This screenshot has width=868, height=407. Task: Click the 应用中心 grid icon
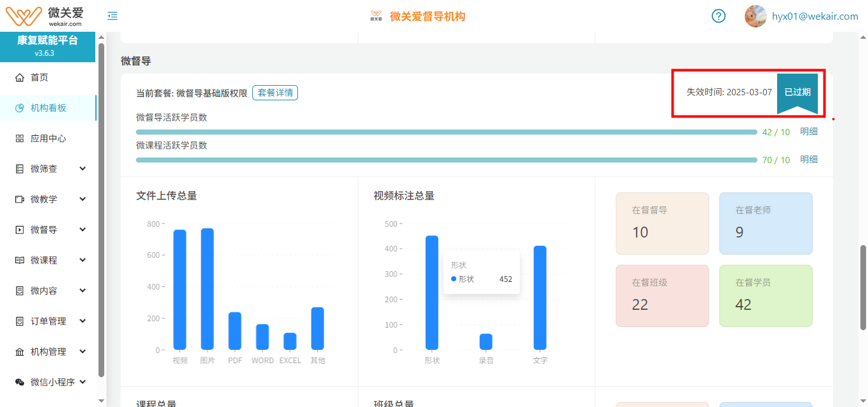click(20, 138)
